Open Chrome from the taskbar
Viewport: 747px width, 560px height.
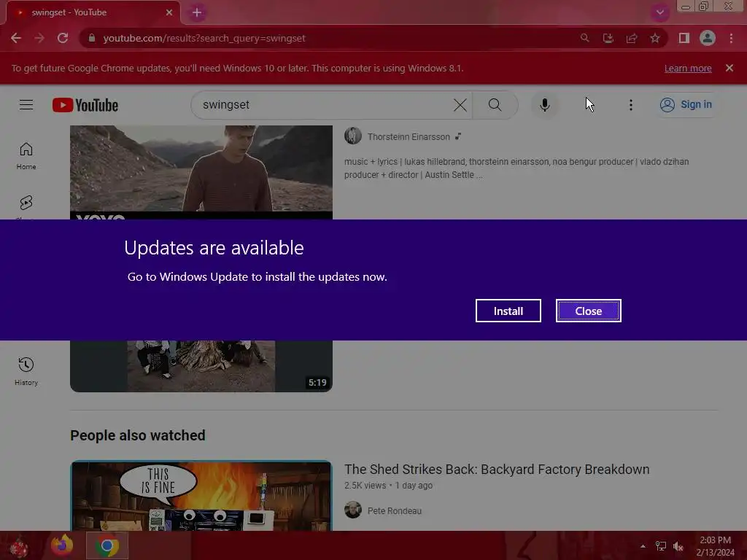(107, 545)
